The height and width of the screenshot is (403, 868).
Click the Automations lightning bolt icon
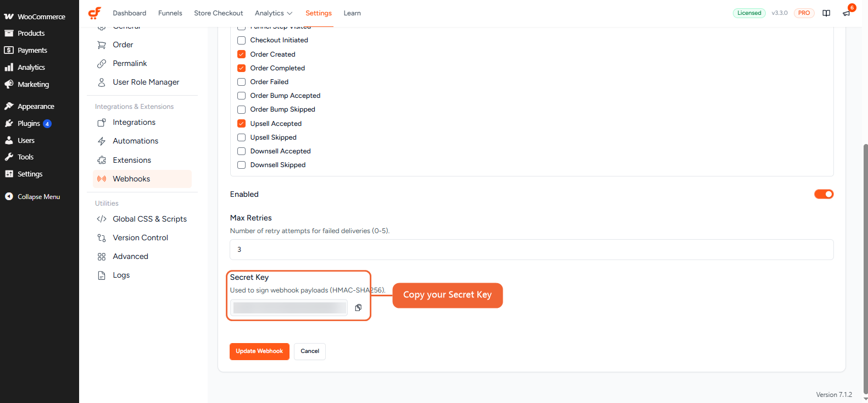pos(102,141)
